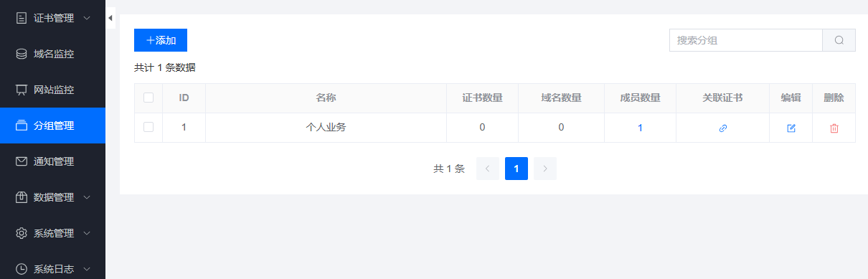Click the 添加 button
This screenshot has height=279, width=868.
pos(161,40)
